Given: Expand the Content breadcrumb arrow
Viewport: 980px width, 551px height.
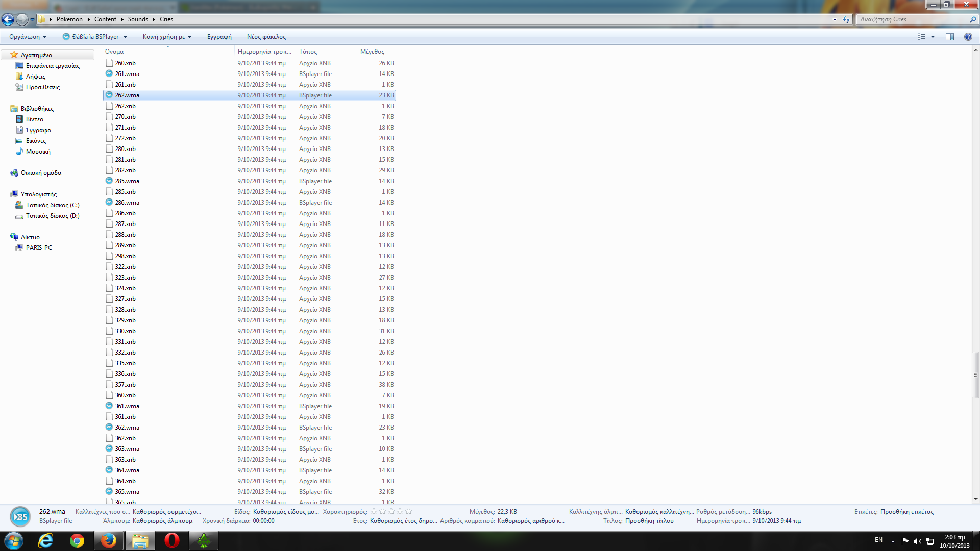Looking at the screenshot, I should coord(122,19).
